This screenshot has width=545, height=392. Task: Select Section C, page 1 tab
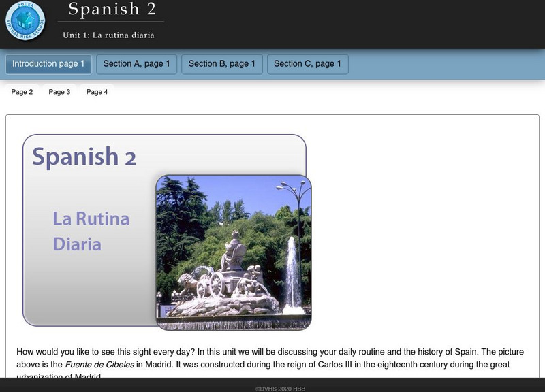pyautogui.click(x=308, y=64)
